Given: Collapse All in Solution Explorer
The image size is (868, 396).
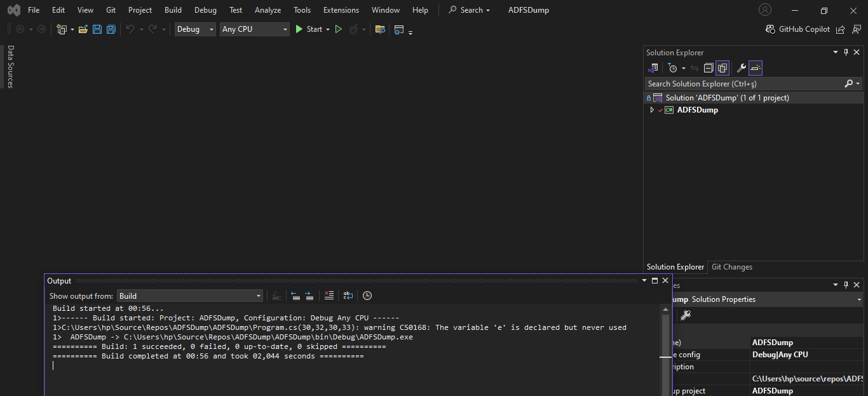Looking at the screenshot, I should coord(709,68).
